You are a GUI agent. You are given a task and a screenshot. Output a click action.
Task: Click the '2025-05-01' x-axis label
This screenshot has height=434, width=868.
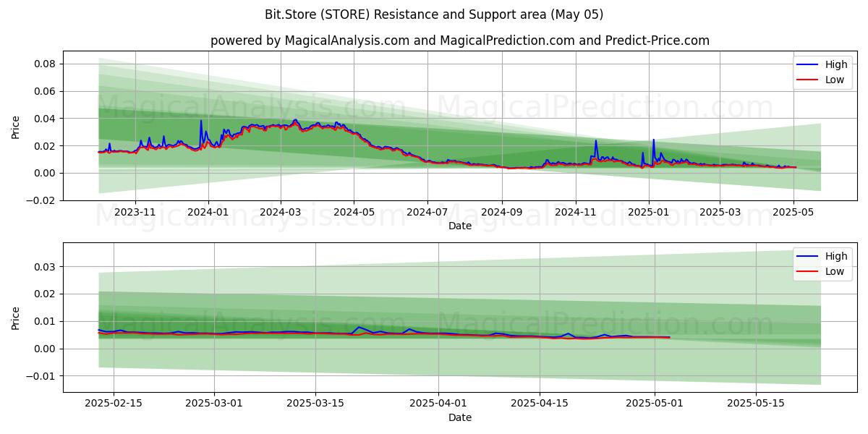(x=655, y=404)
